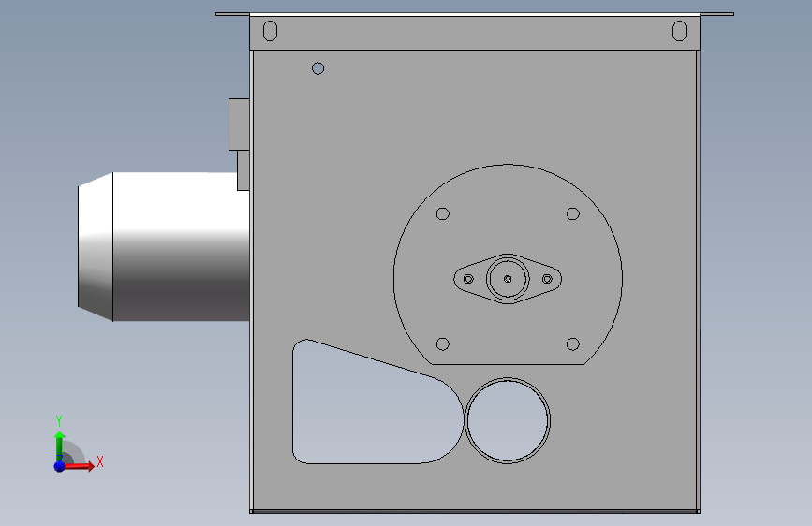This screenshot has height=526, width=812.
Task: Select the left bolt of diamond flange
Action: coord(468,279)
